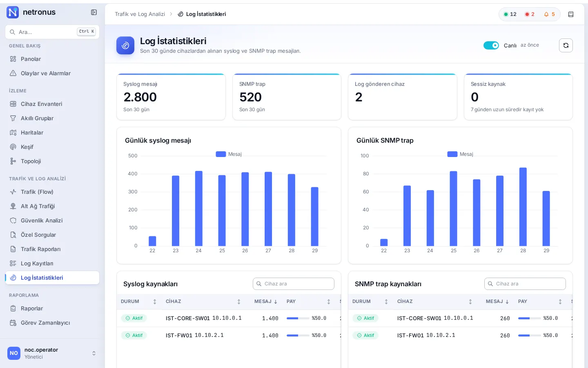Sort SNMP trap kaynakları by DURUM column
Screen dimensions: 588x368
point(370,302)
